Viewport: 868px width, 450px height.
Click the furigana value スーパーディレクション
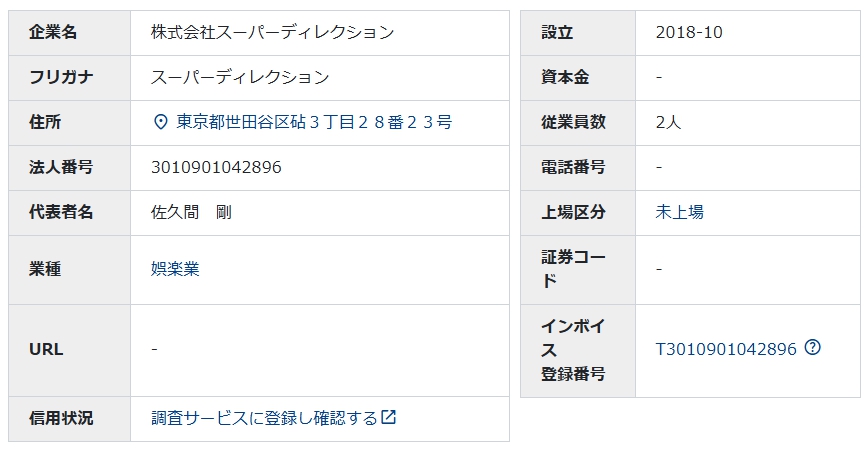[240, 77]
